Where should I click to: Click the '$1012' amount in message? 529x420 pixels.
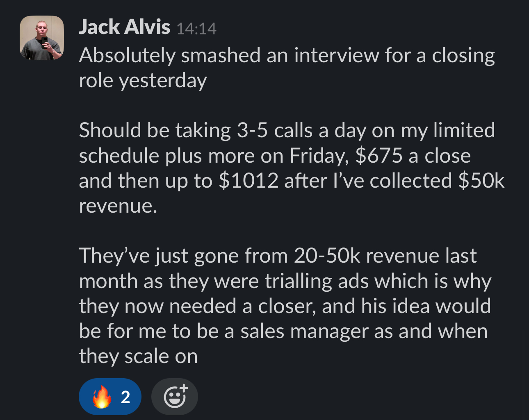(x=249, y=181)
